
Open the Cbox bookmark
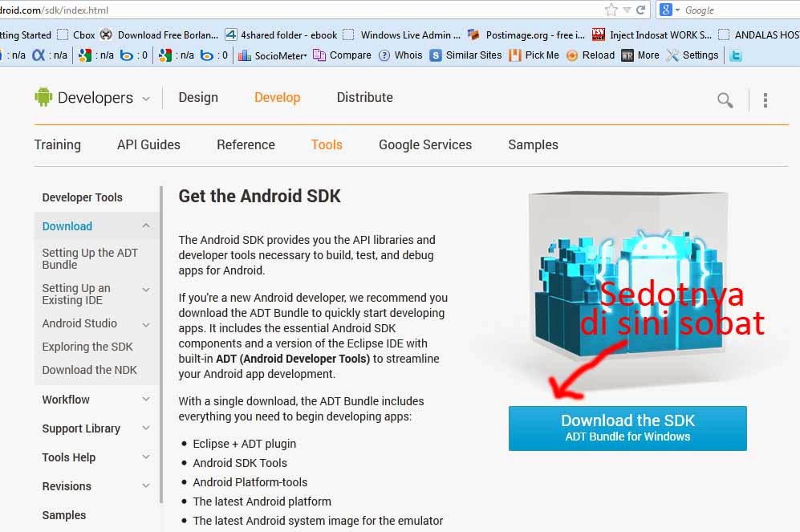pyautogui.click(x=76, y=35)
